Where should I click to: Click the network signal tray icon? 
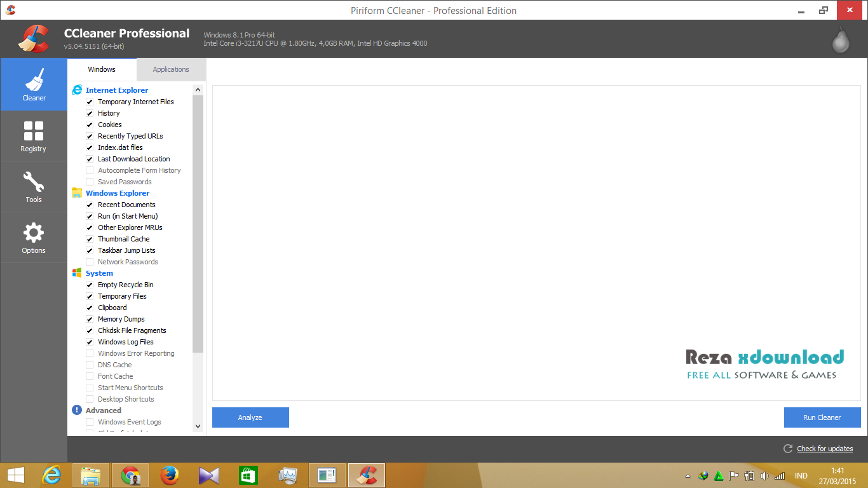780,475
